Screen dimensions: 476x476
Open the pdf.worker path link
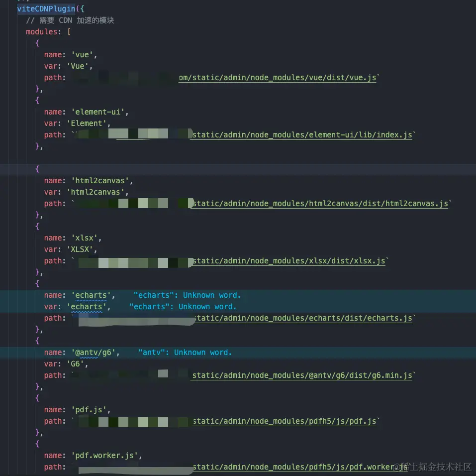point(300,467)
